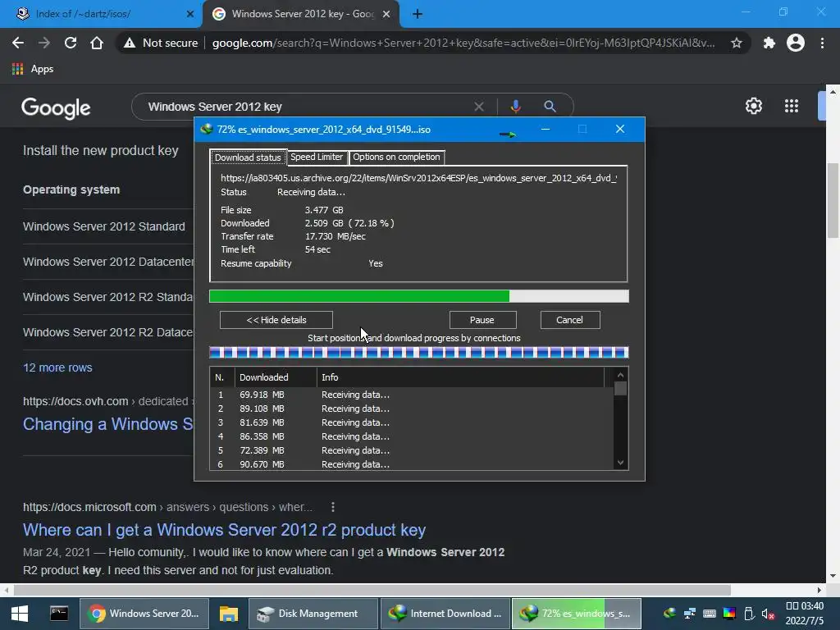Cancel the ISO download
This screenshot has width=840, height=630.
569,320
